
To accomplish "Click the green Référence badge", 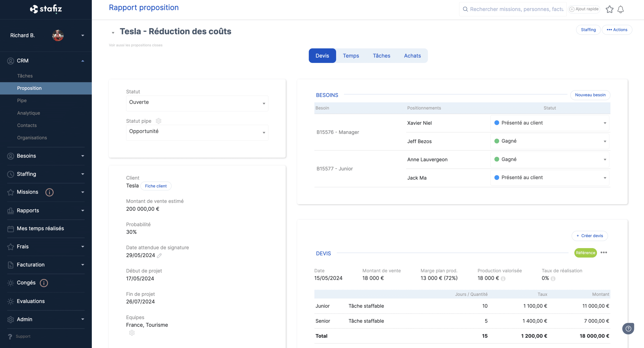I will 585,253.
